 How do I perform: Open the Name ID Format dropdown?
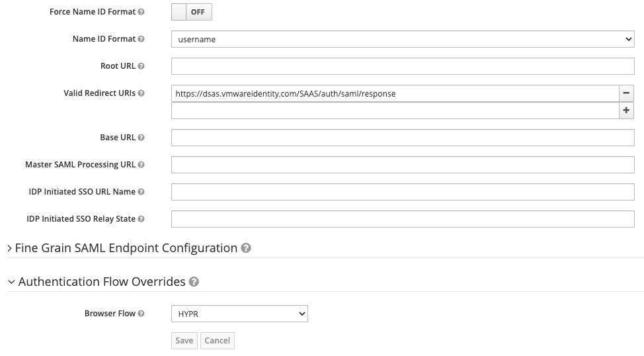tap(403, 39)
